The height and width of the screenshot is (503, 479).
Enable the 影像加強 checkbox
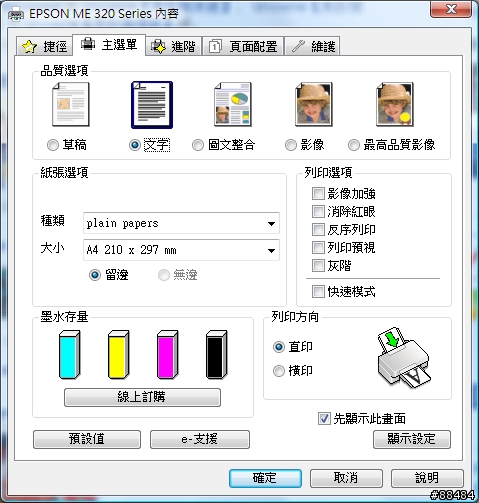click(x=318, y=193)
